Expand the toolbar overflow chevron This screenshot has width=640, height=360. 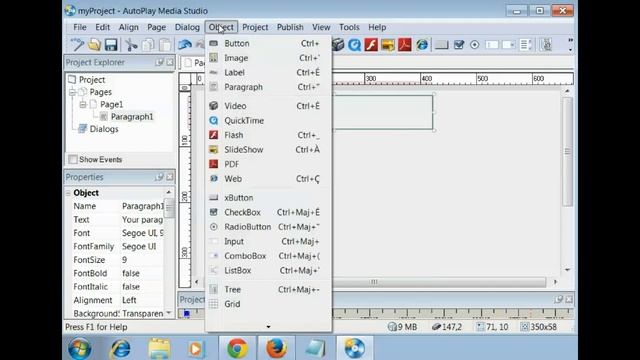[x=570, y=44]
